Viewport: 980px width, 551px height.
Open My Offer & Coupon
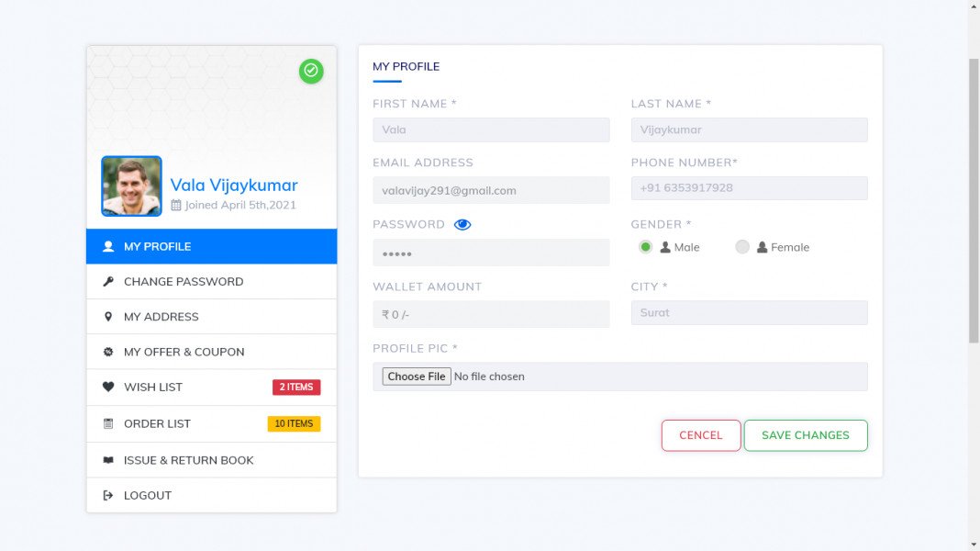[211, 352]
